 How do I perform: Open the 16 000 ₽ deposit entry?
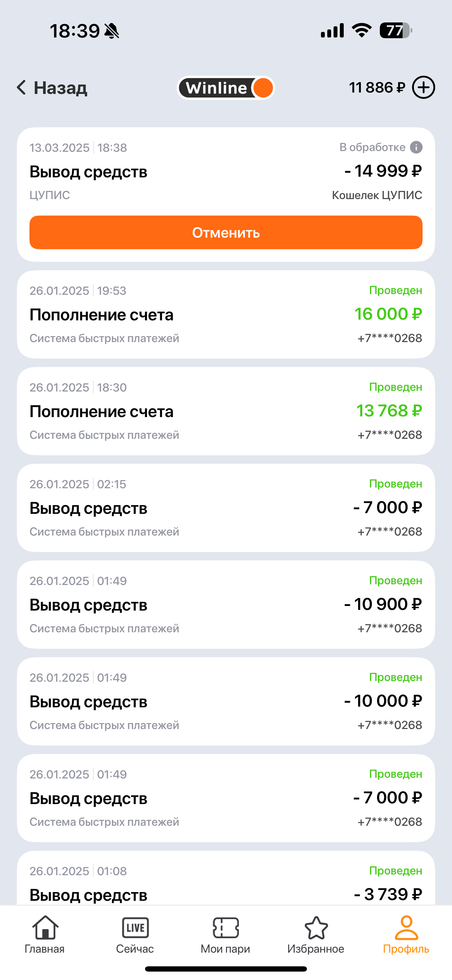click(x=226, y=314)
